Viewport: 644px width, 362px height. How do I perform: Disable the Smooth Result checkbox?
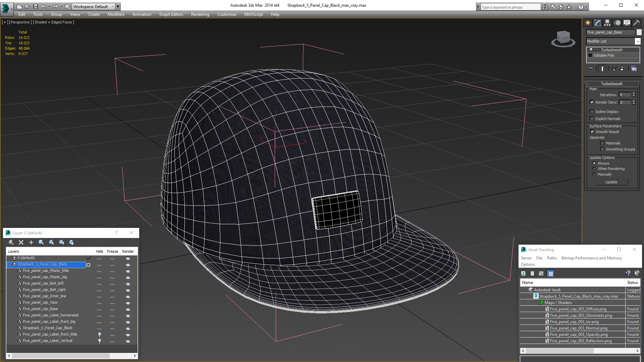(592, 132)
